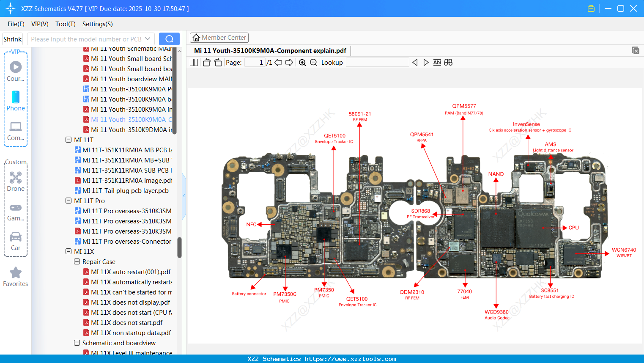The width and height of the screenshot is (644, 363).
Task: Zoom out using the minus magnifier icon
Action: point(313,62)
